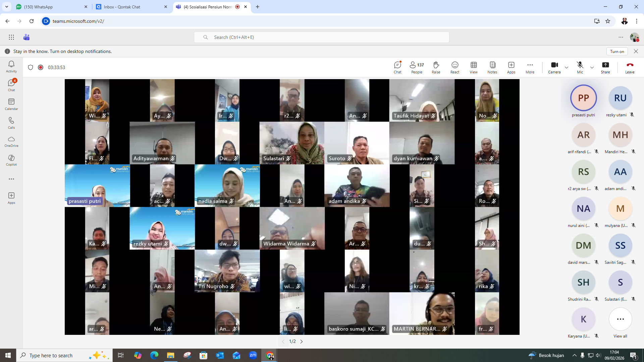Viewport: 644px width, 362px height.
Task: Raise your hand in meeting
Action: coord(436,67)
